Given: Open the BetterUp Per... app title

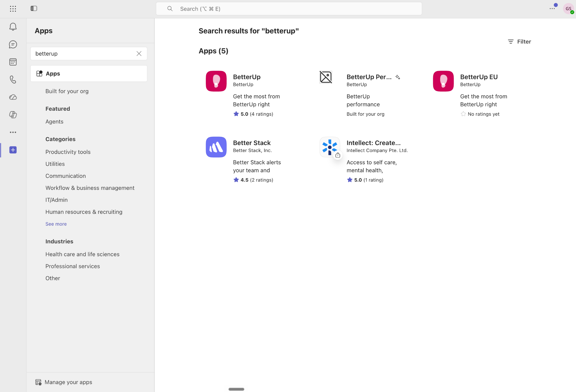Looking at the screenshot, I should click(x=369, y=77).
